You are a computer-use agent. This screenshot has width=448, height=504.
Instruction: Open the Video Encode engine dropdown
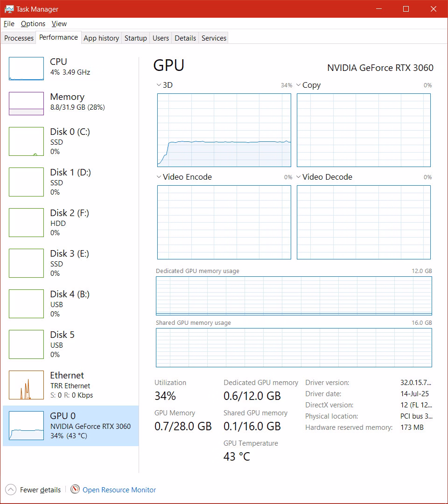[159, 177]
